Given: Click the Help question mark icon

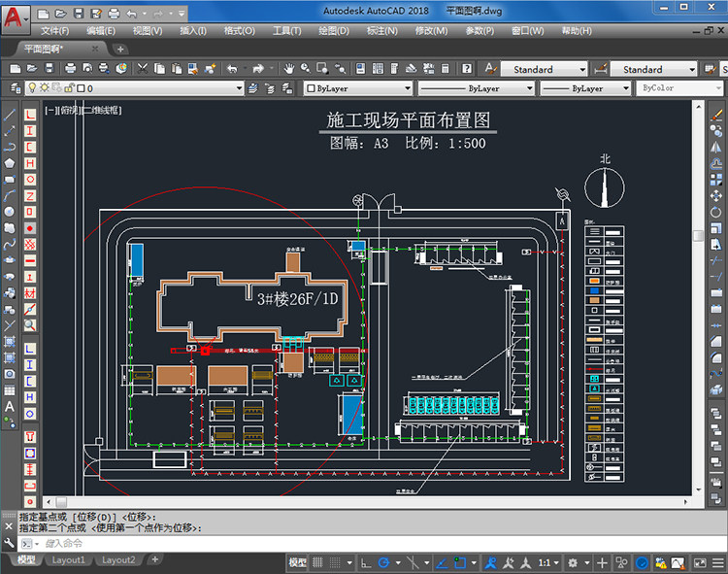Looking at the screenshot, I should coord(467,69).
